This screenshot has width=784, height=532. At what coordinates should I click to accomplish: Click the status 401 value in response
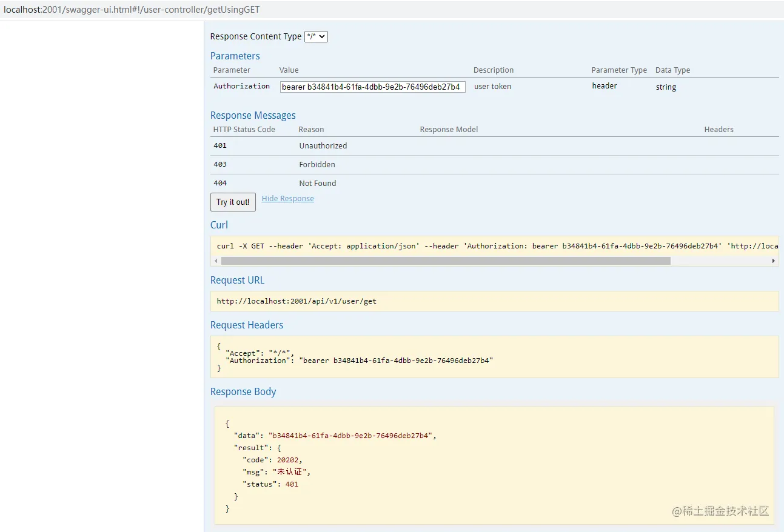[x=292, y=484]
